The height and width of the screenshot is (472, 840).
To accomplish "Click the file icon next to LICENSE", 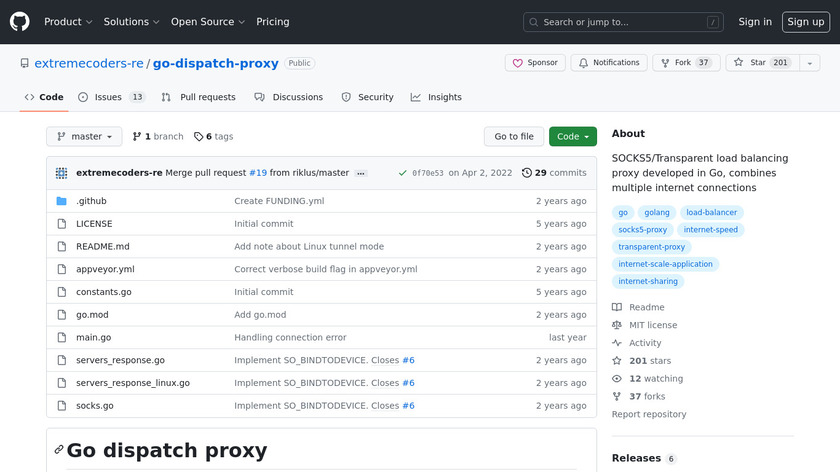I will coord(62,224).
